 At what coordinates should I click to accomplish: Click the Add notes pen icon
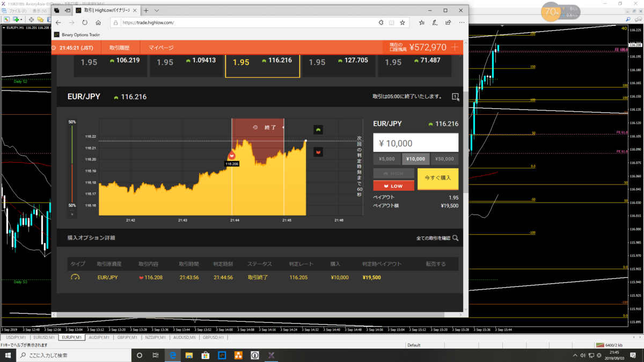point(435,23)
